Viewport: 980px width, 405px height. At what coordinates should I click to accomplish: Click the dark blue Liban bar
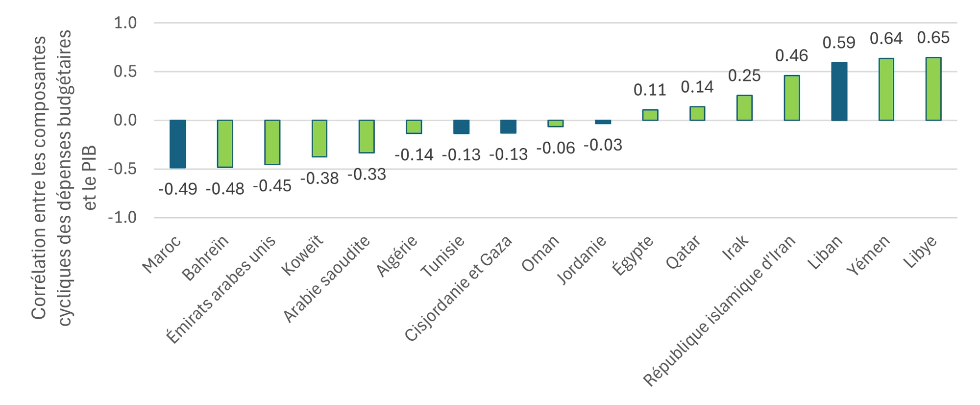pos(839,92)
